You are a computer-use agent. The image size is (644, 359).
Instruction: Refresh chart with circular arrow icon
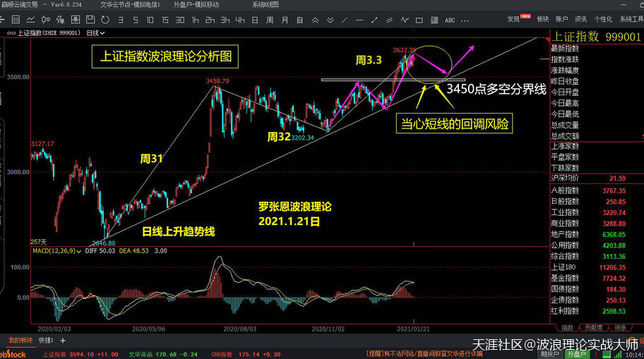(105, 19)
